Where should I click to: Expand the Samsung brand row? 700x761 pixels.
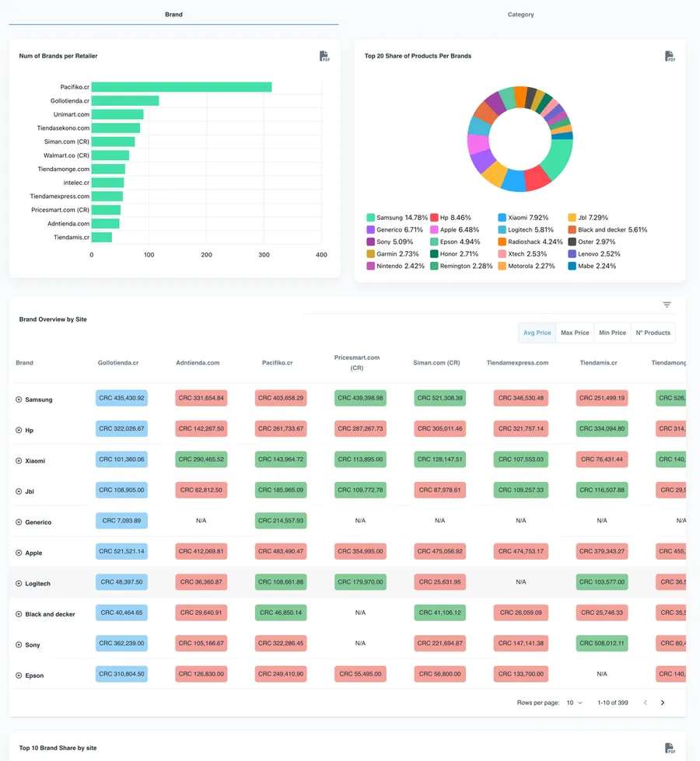19,400
